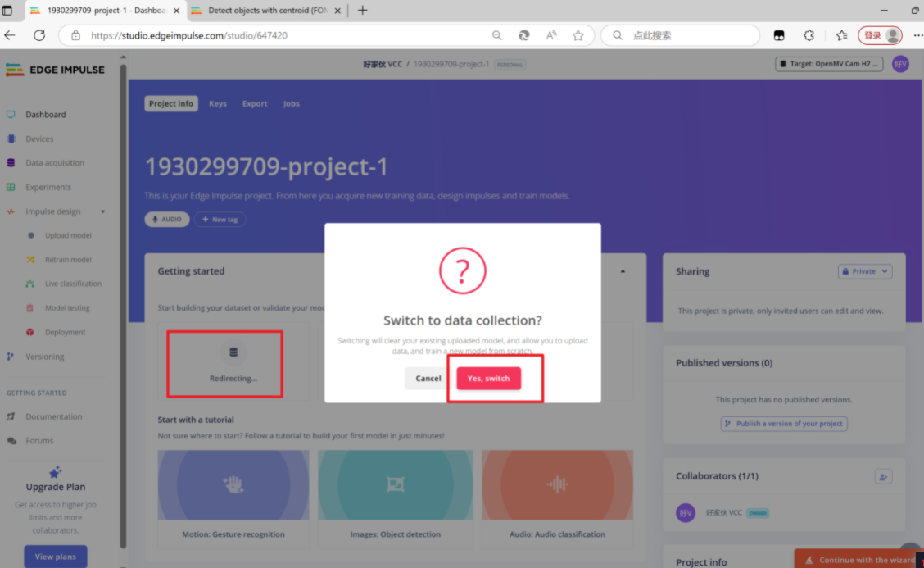Click the Dashboard monitor icon
The height and width of the screenshot is (568, 924).
(11, 115)
